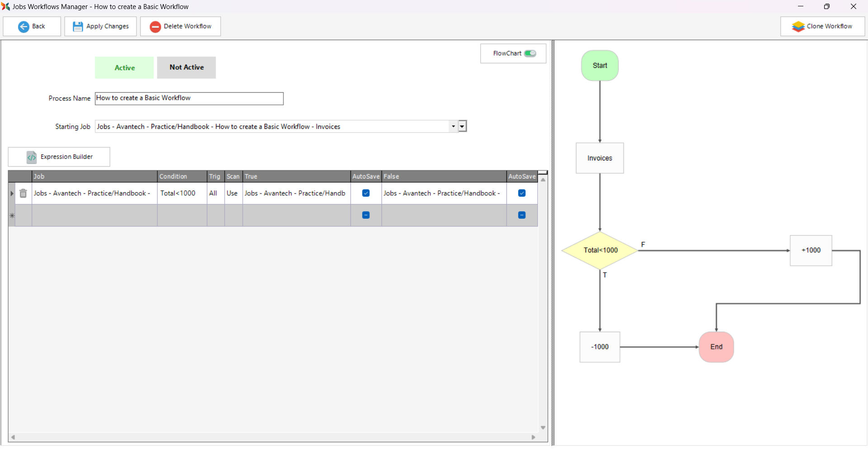
Task: Delete first row using trash icon
Action: [x=24, y=193]
